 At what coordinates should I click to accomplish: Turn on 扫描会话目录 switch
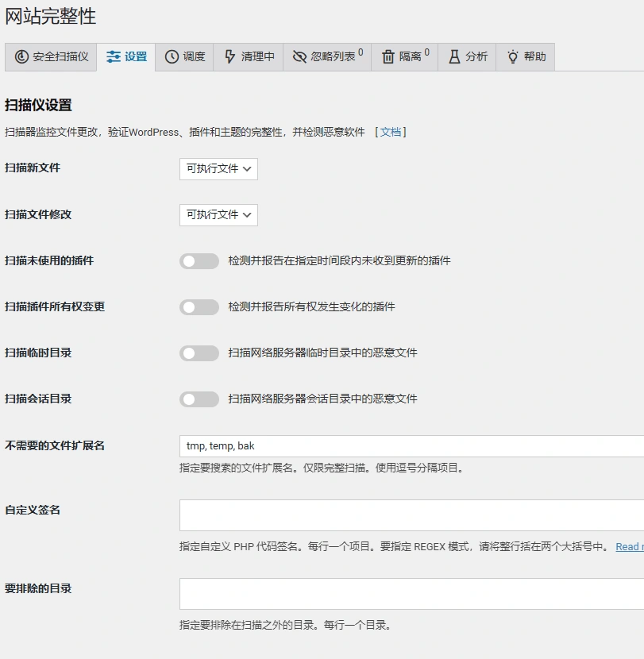click(199, 399)
